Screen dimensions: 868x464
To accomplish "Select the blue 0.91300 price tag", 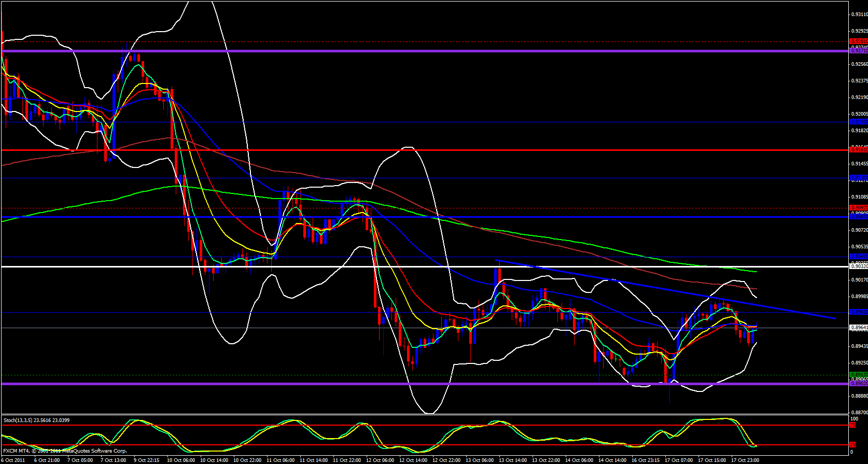I will pos(859,178).
